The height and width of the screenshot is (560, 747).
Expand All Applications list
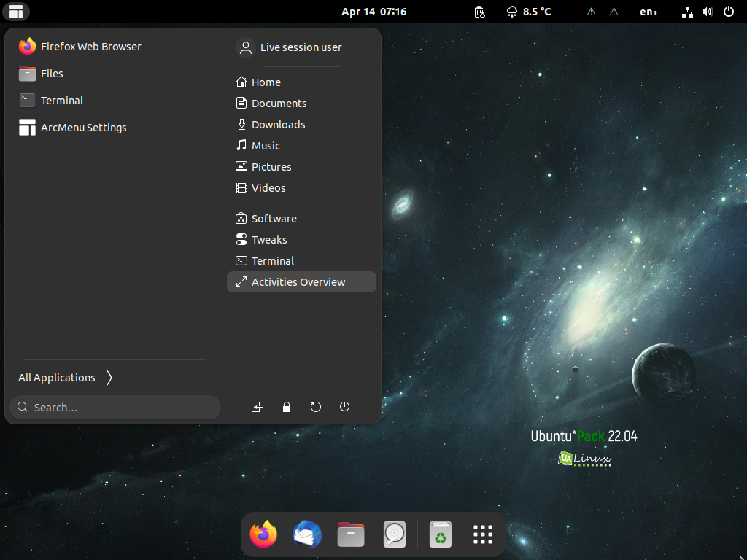click(66, 378)
